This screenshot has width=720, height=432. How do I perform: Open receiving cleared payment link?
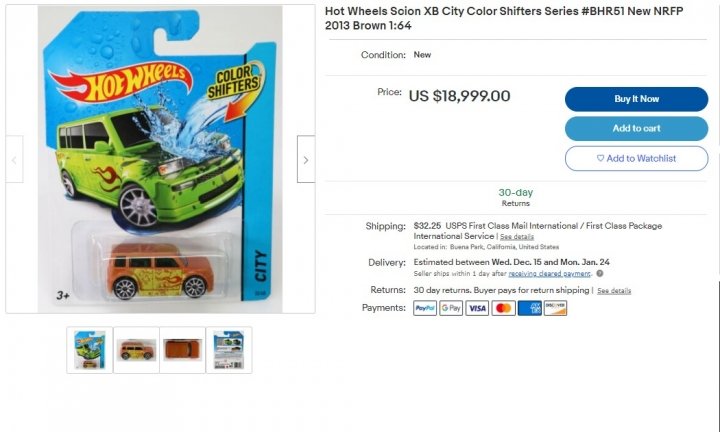tap(549, 274)
